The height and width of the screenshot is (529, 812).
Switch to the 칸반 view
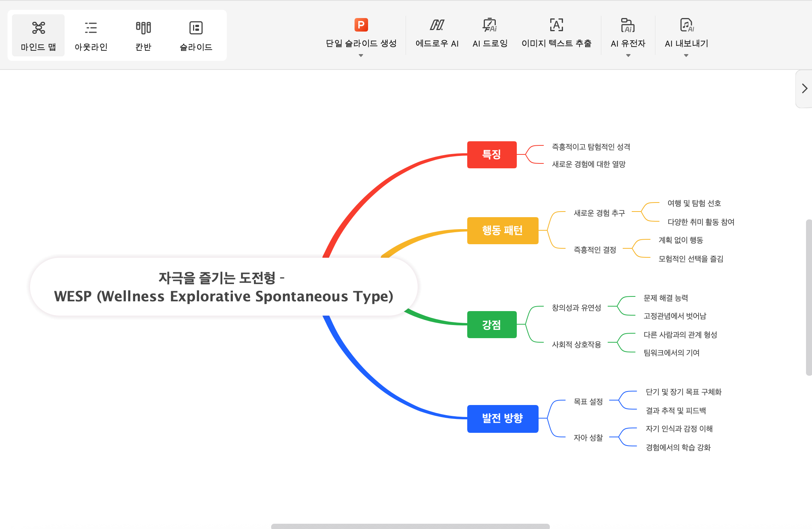pyautogui.click(x=143, y=35)
